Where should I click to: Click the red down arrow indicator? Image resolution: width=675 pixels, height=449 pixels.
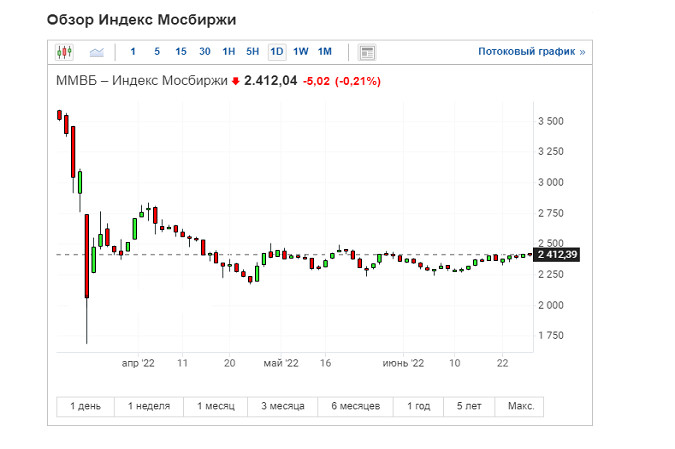point(235,81)
